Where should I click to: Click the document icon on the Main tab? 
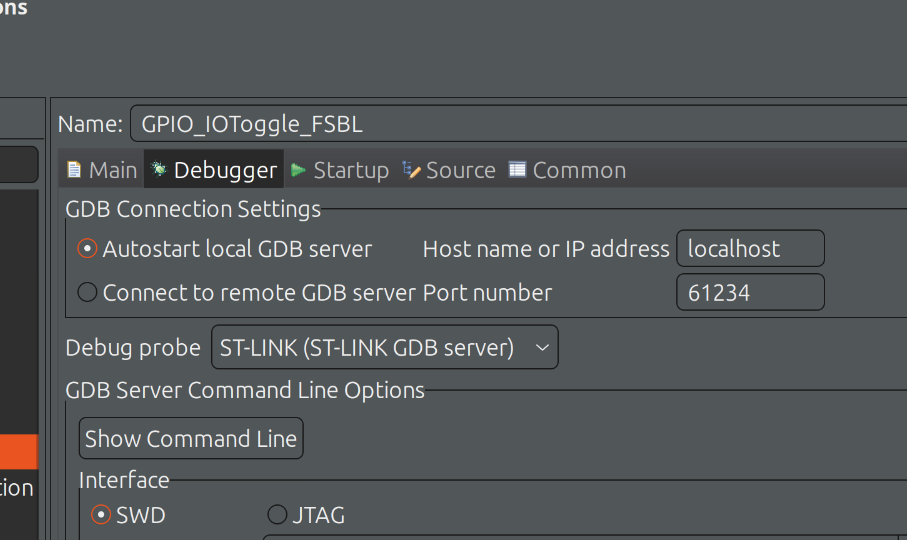click(x=74, y=170)
